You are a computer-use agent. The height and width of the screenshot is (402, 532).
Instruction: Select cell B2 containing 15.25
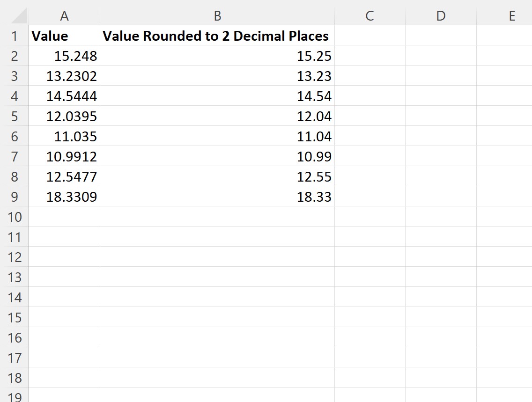pyautogui.click(x=215, y=56)
